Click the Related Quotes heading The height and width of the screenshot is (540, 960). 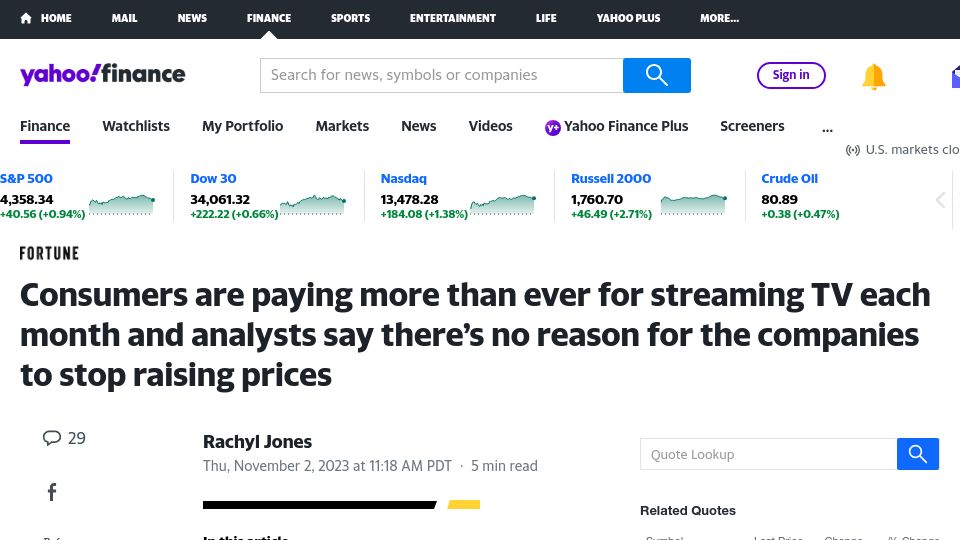[x=688, y=511]
